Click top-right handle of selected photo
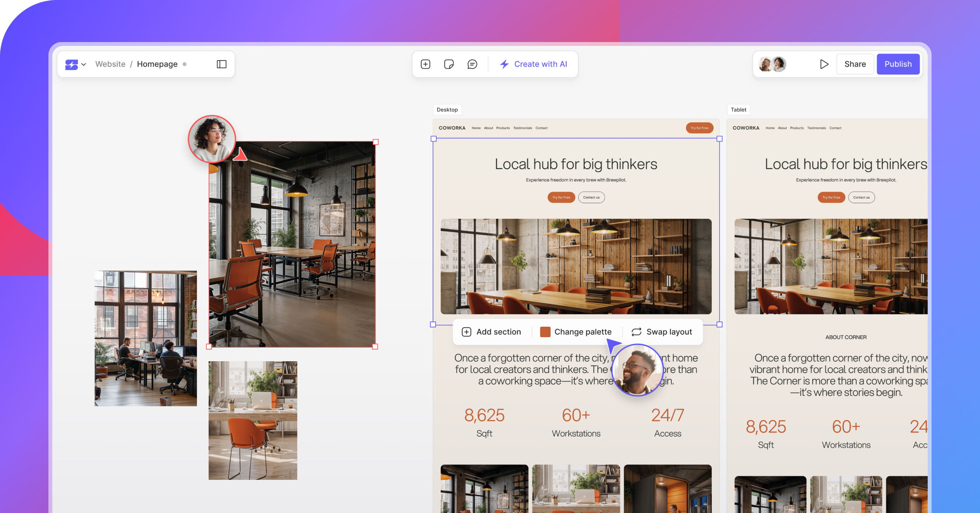Viewport: 980px width, 513px height. pos(375,142)
